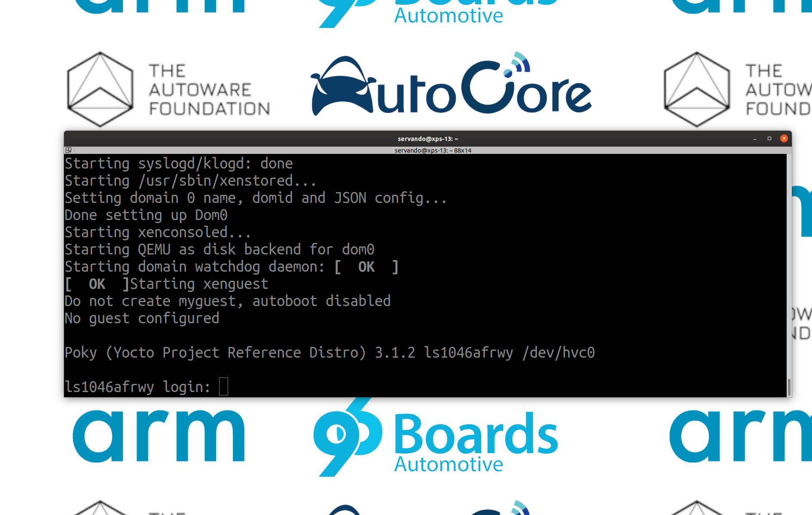
Task: Click the 'Starting xenconsoled...' output line
Action: coord(158,232)
